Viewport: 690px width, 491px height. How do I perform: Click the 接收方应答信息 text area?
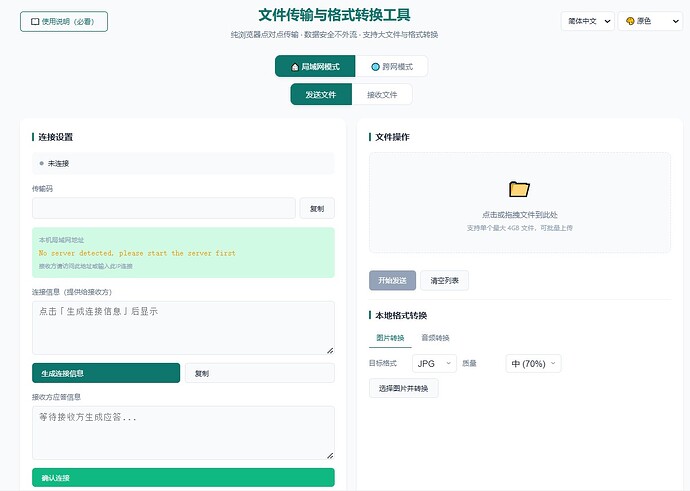[183, 433]
